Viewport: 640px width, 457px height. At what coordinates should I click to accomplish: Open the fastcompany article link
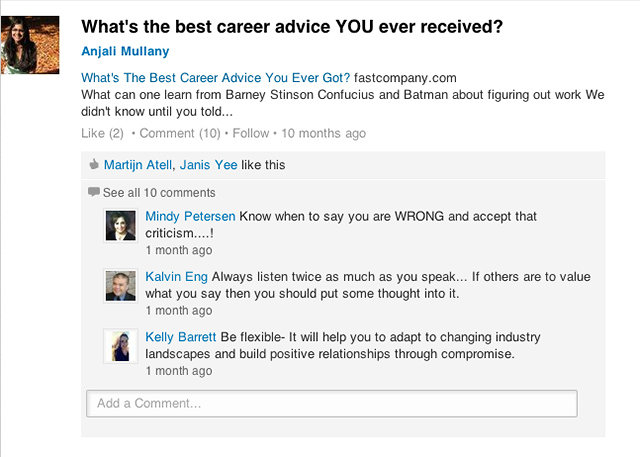216,78
